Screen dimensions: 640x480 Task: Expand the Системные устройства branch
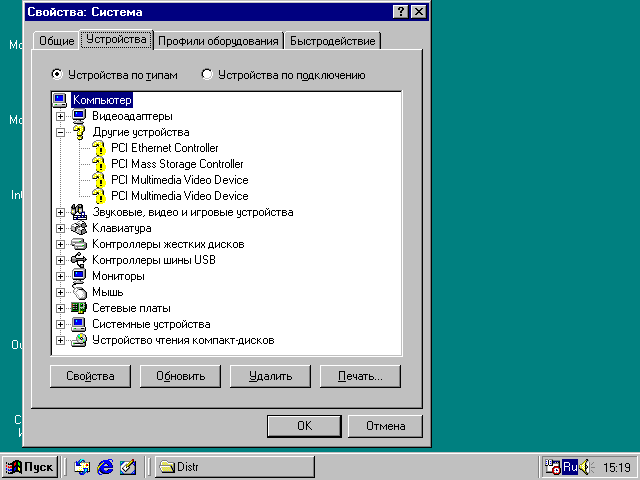[x=60, y=324]
